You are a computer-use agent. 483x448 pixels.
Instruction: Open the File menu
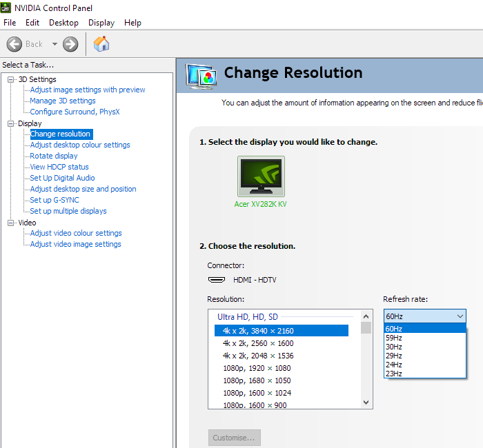click(10, 23)
